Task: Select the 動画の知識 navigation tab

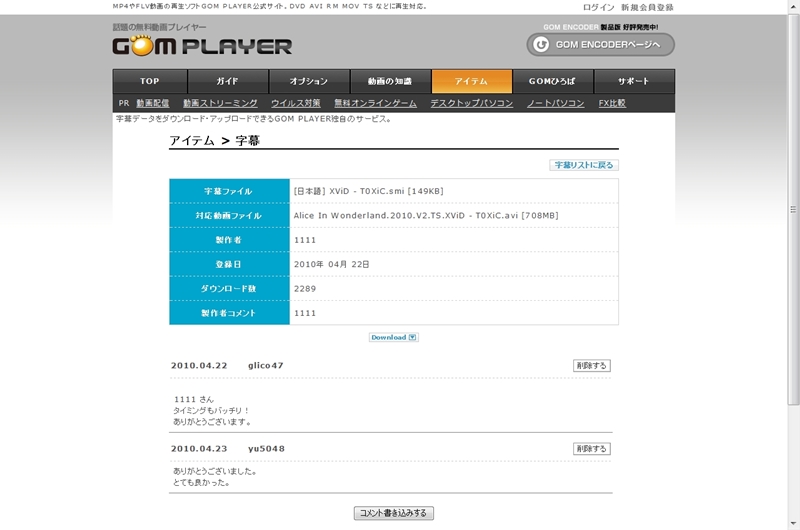Action: [390, 81]
